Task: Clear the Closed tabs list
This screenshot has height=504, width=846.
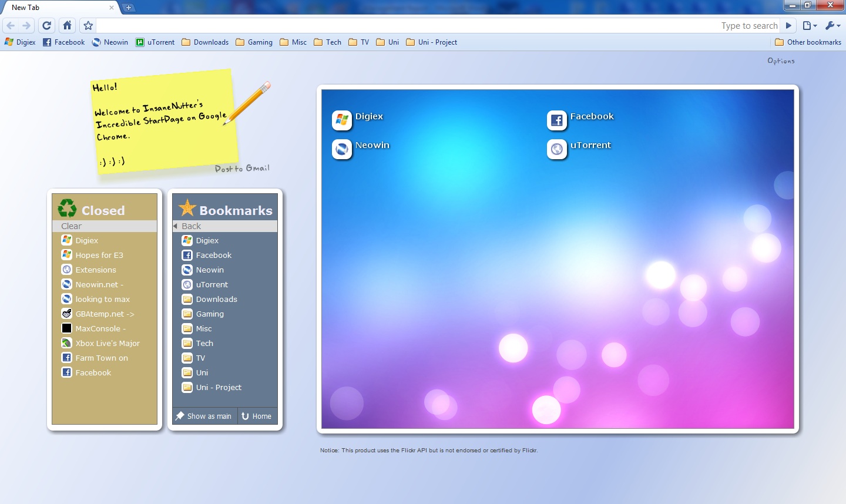Action: (x=72, y=226)
